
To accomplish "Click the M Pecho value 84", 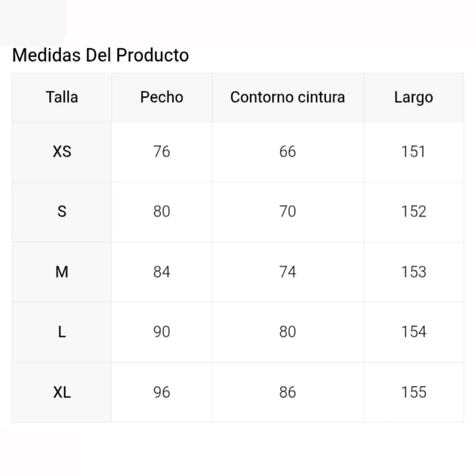I will tap(162, 272).
